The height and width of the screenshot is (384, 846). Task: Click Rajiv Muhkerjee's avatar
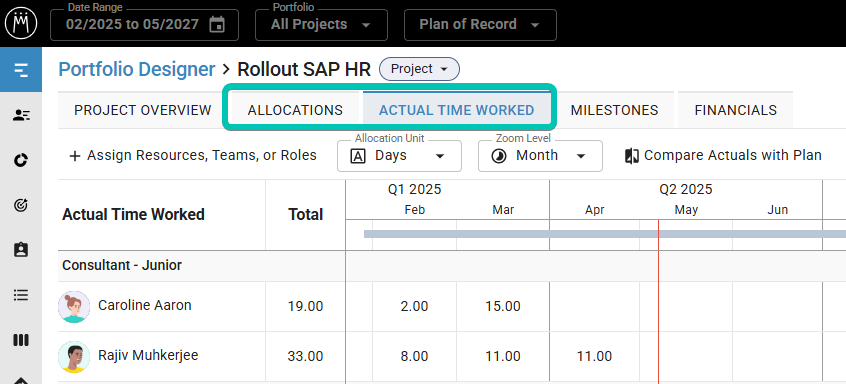coord(74,356)
